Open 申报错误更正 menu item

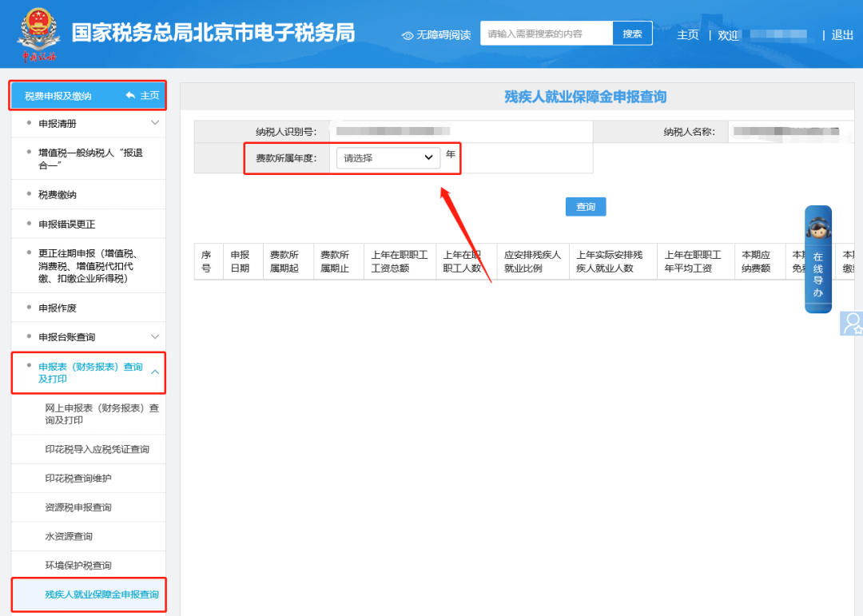[x=67, y=225]
